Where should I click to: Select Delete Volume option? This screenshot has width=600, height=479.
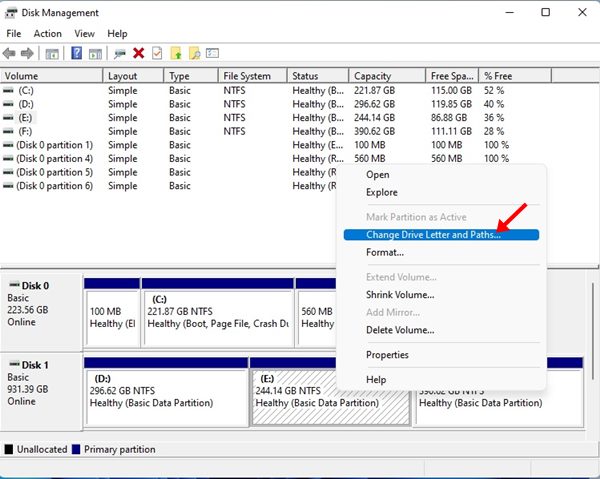400,330
